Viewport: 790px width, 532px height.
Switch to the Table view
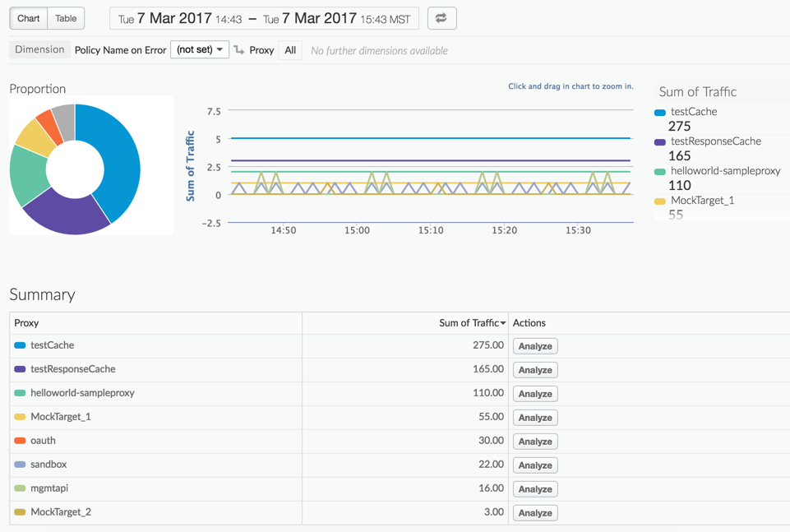[66, 18]
